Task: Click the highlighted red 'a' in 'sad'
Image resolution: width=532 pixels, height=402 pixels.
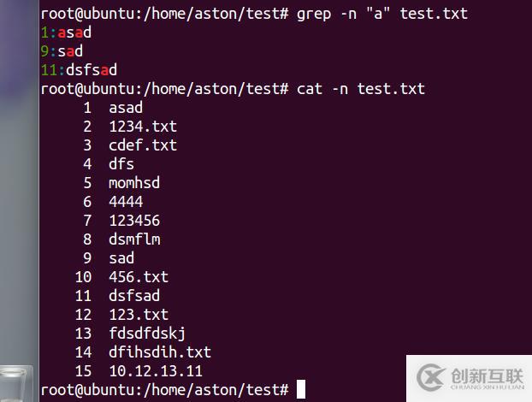Action: pyautogui.click(x=70, y=52)
